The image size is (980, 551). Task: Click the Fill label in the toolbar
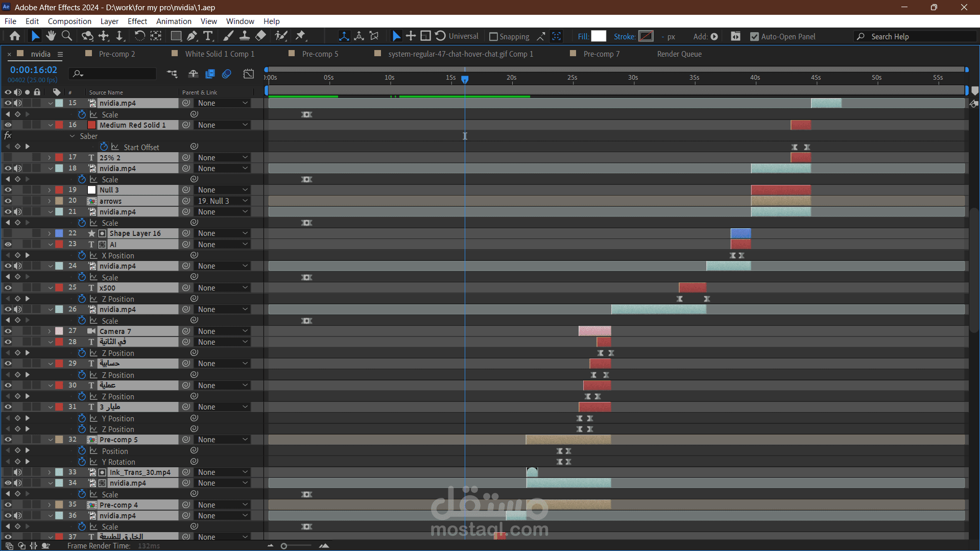584,37
